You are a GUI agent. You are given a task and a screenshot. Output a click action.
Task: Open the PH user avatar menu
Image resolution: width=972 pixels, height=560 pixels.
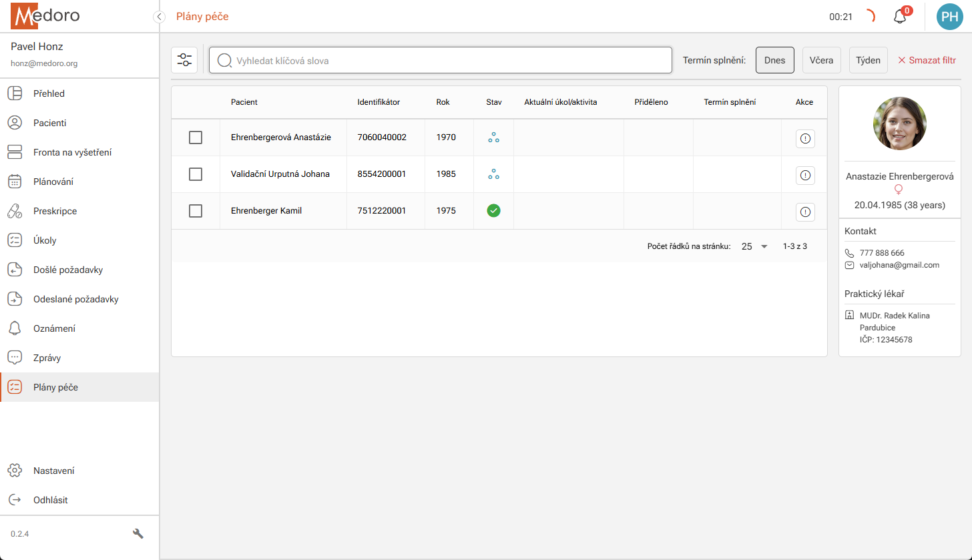click(x=949, y=17)
